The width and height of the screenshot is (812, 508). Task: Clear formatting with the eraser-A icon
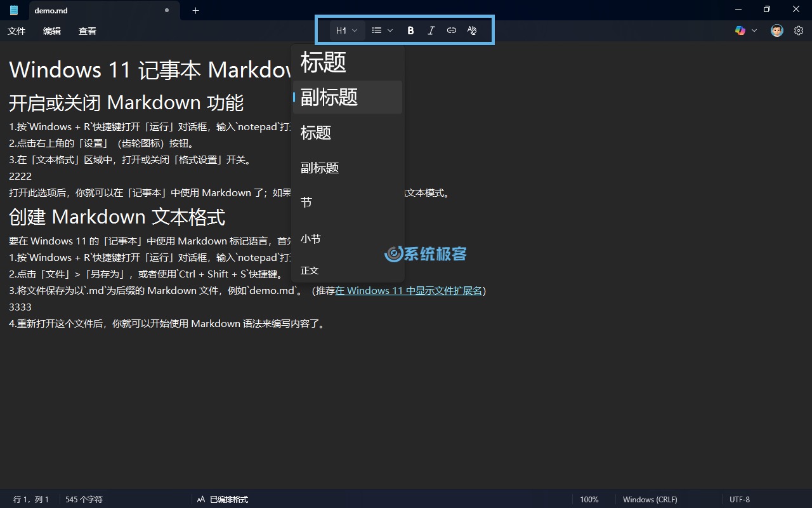click(472, 30)
